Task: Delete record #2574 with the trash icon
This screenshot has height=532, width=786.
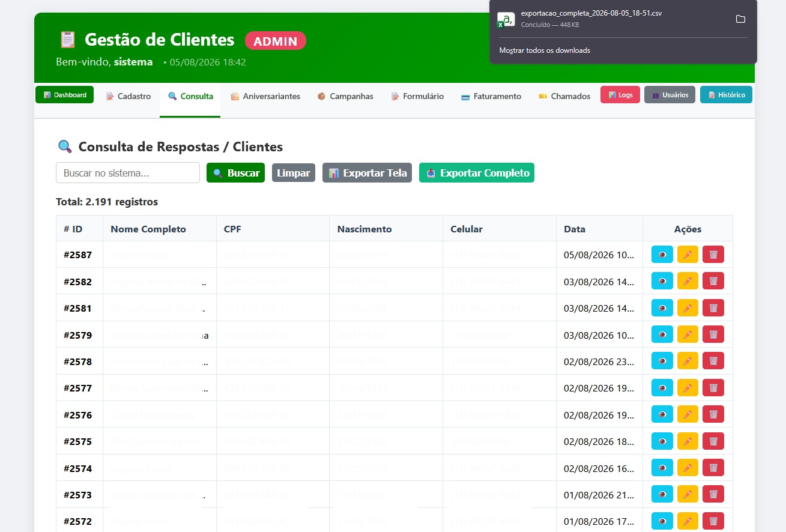Action: coord(713,468)
